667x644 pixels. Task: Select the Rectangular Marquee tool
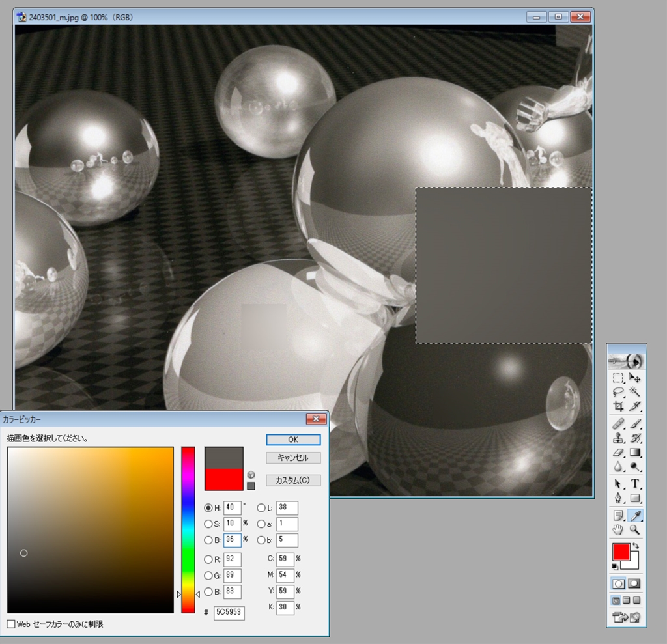pos(618,378)
